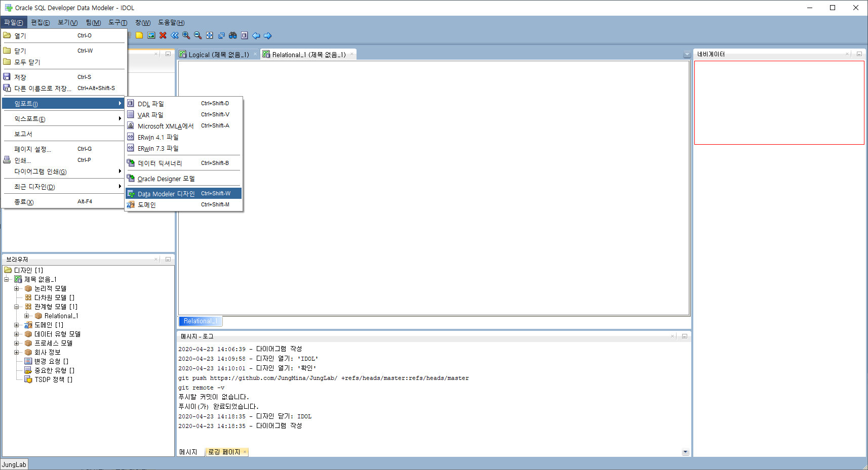Click the double left chevron toolbar icon

pos(175,35)
